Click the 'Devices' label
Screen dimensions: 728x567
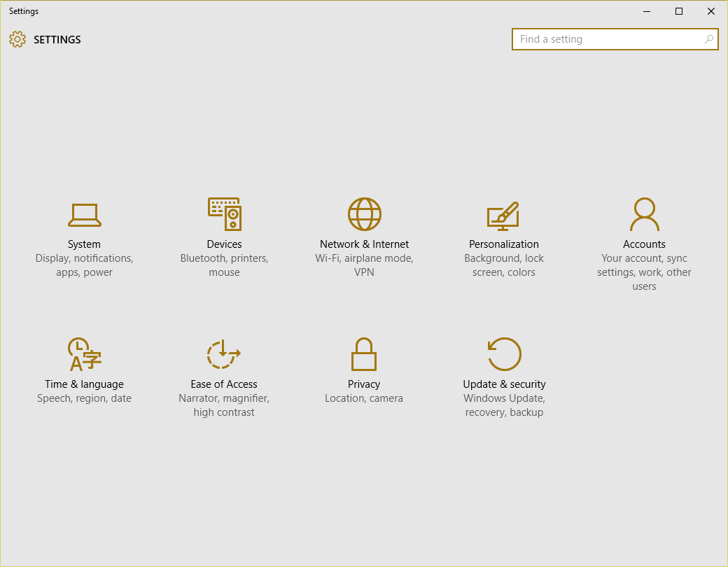pyautogui.click(x=224, y=244)
